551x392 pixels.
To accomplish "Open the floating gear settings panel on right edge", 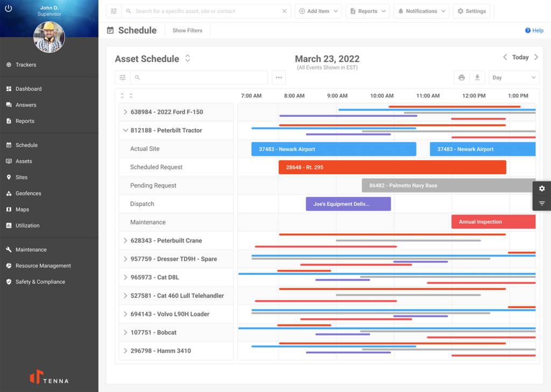I will pos(542,189).
